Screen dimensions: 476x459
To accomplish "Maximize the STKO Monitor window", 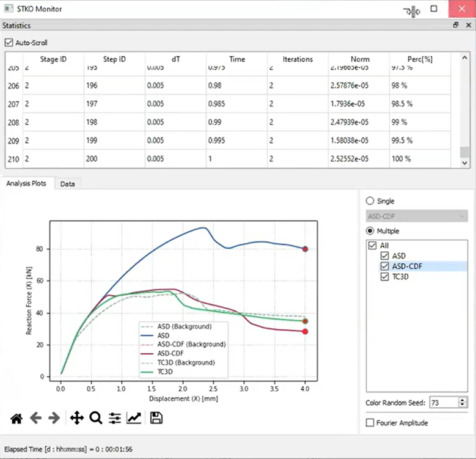I will [x=434, y=9].
